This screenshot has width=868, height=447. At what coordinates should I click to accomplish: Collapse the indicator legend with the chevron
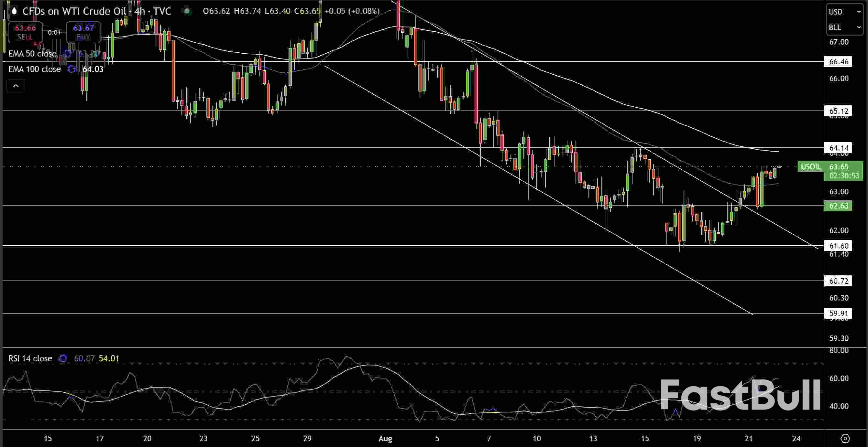click(x=16, y=86)
